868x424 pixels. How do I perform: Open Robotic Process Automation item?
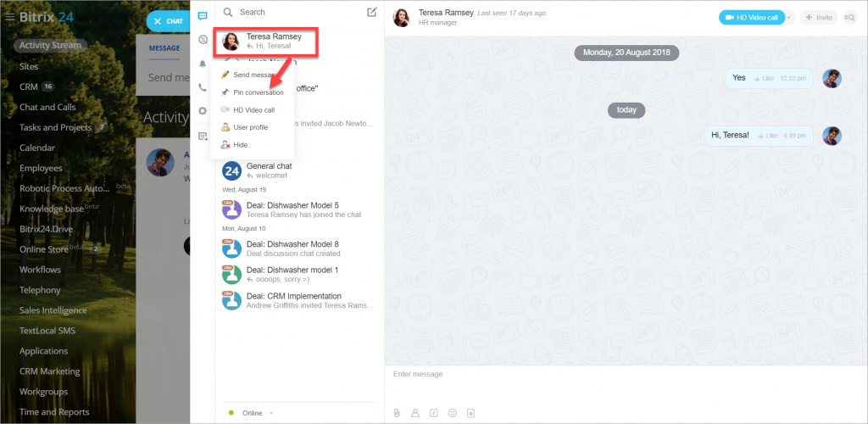pyautogui.click(x=64, y=188)
